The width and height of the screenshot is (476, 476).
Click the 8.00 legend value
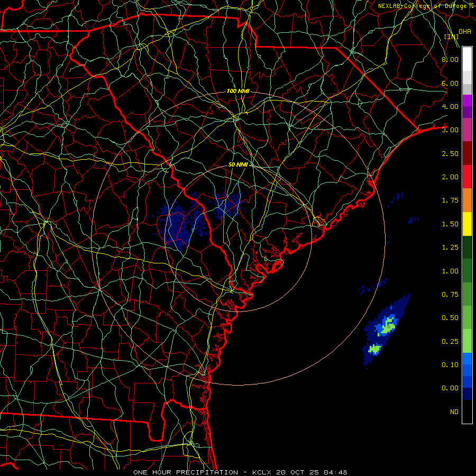[450, 59]
